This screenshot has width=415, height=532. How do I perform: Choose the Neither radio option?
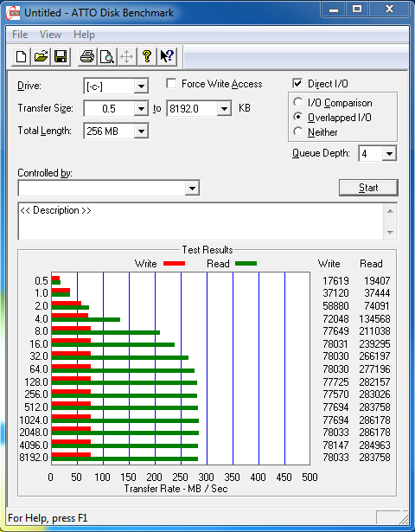pyautogui.click(x=298, y=131)
